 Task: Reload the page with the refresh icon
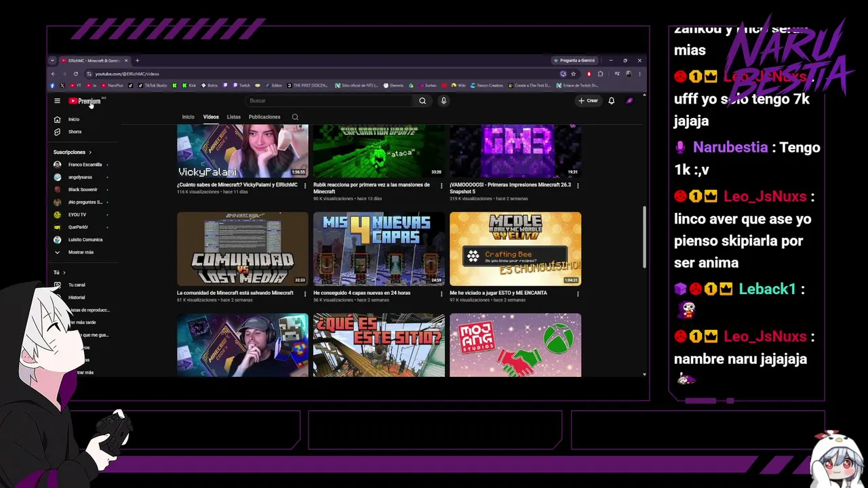pyautogui.click(x=75, y=74)
